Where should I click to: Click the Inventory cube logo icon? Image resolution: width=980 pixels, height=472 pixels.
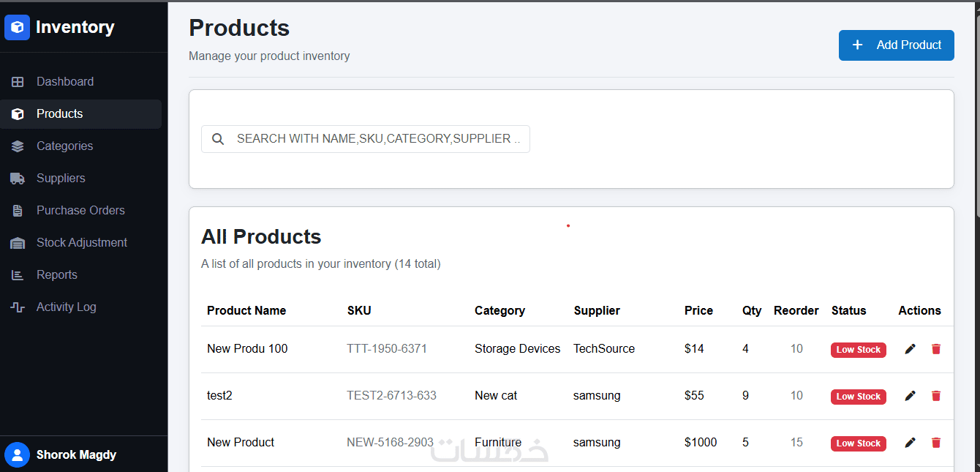[x=17, y=28]
